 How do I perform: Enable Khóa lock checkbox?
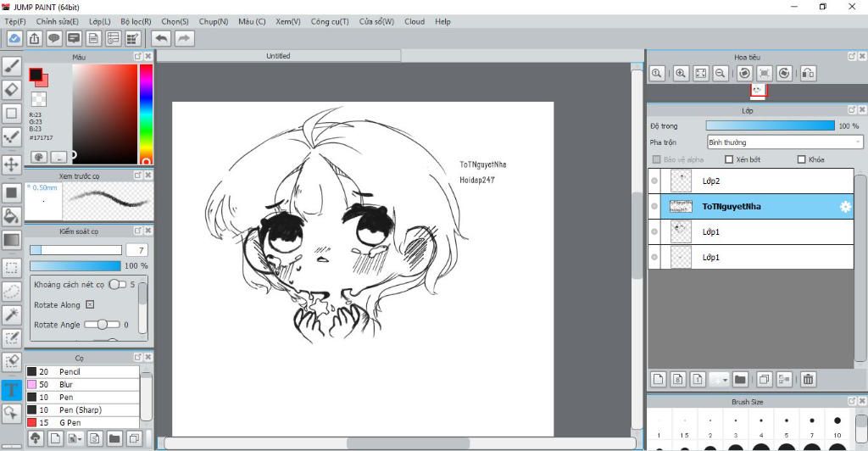801,159
